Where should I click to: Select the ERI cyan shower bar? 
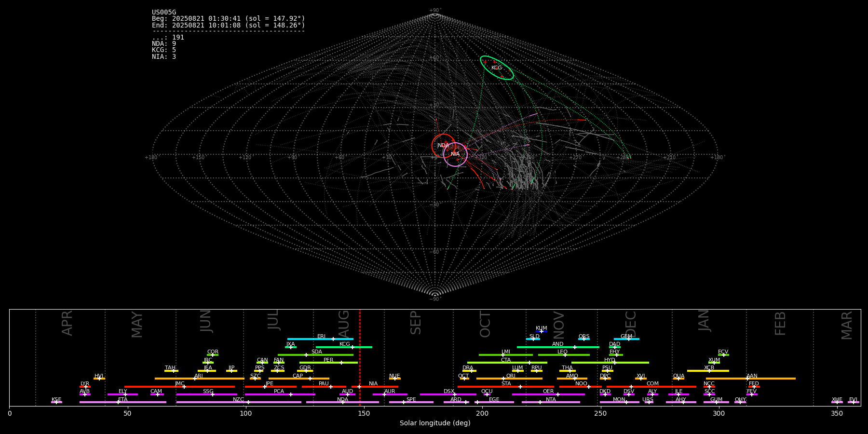[320, 339]
